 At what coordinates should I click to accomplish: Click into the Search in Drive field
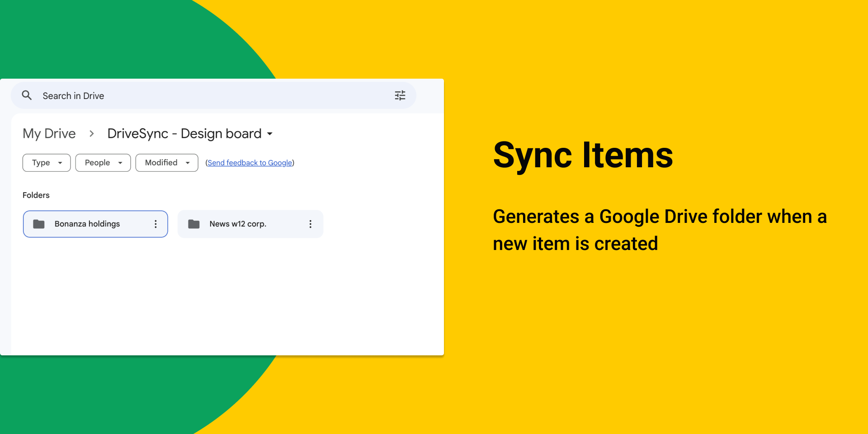click(213, 95)
